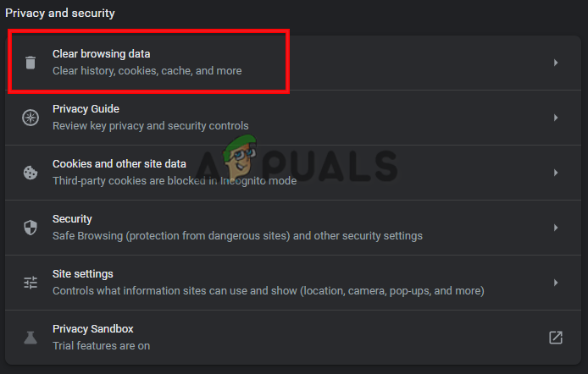Go to the Security label
The image size is (588, 374).
[x=72, y=219]
